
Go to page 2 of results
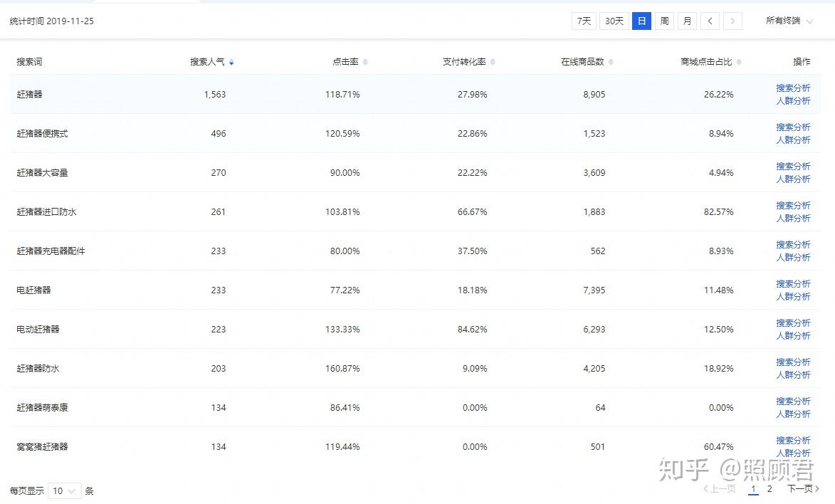pos(770,488)
